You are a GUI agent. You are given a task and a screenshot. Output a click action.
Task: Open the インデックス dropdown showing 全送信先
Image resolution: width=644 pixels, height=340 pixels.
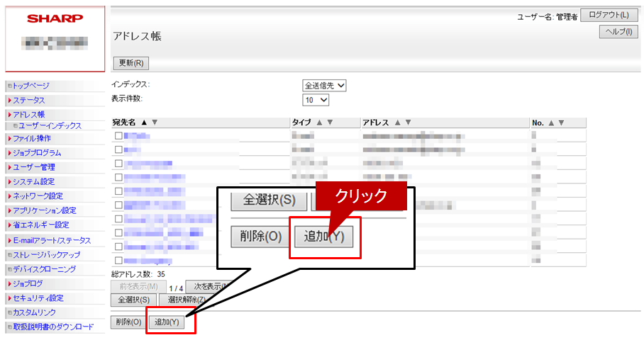coord(325,85)
